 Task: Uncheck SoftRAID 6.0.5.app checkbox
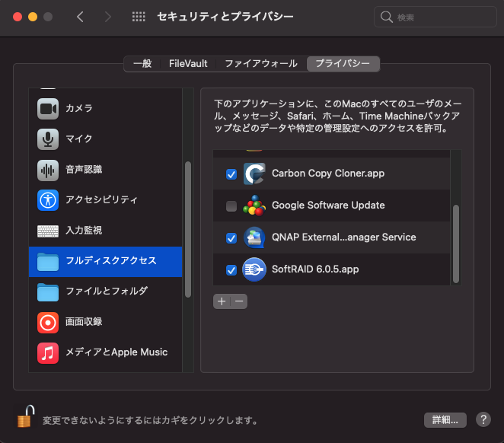[231, 270]
